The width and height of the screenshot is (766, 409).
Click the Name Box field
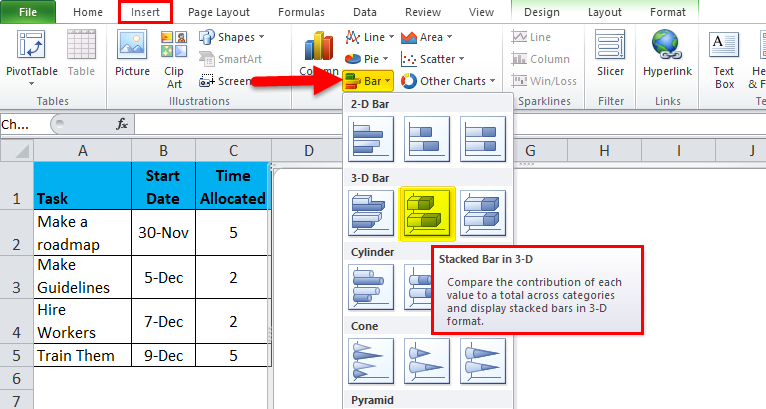(x=24, y=125)
